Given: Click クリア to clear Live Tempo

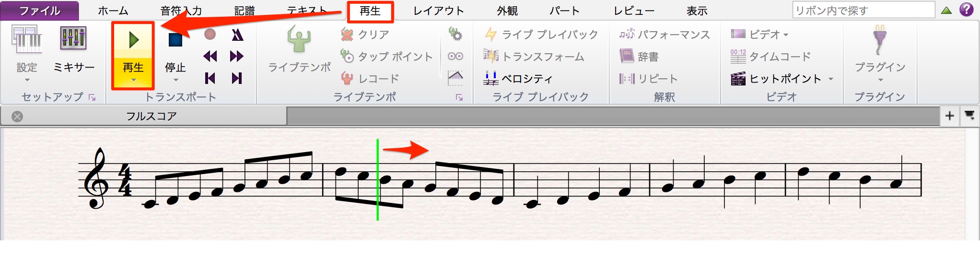Looking at the screenshot, I should [x=365, y=35].
